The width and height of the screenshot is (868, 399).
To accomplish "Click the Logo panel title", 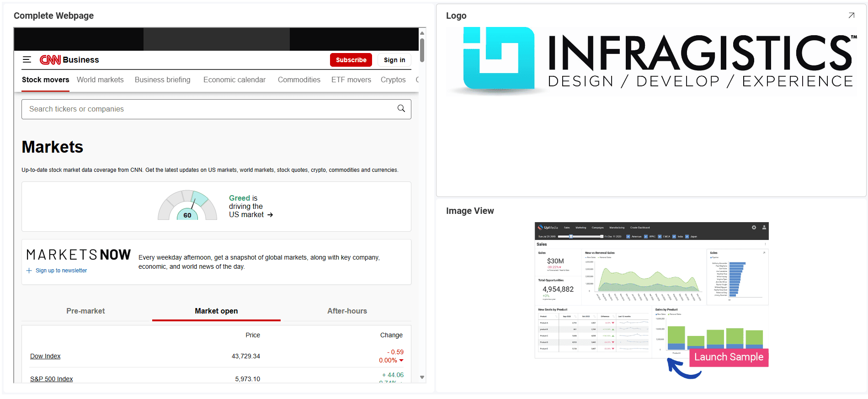I will (456, 16).
